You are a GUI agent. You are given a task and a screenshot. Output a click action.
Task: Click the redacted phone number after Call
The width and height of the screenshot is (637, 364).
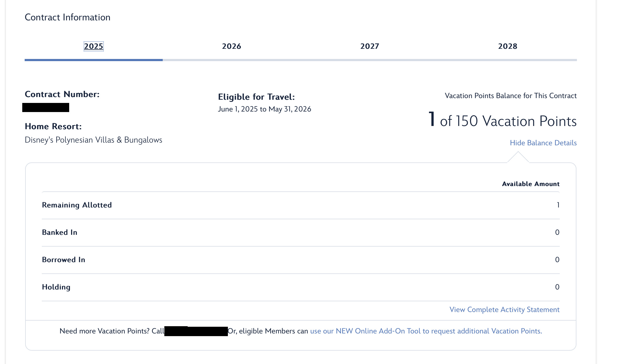196,331
